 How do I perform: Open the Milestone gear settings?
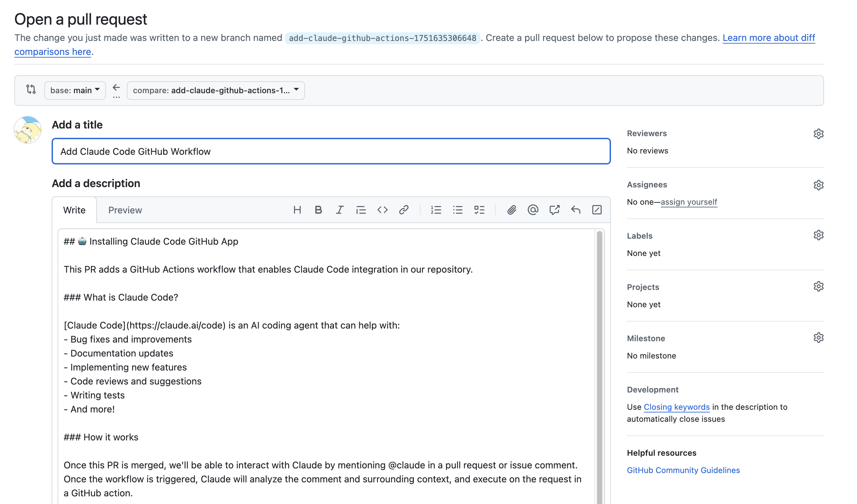(819, 338)
